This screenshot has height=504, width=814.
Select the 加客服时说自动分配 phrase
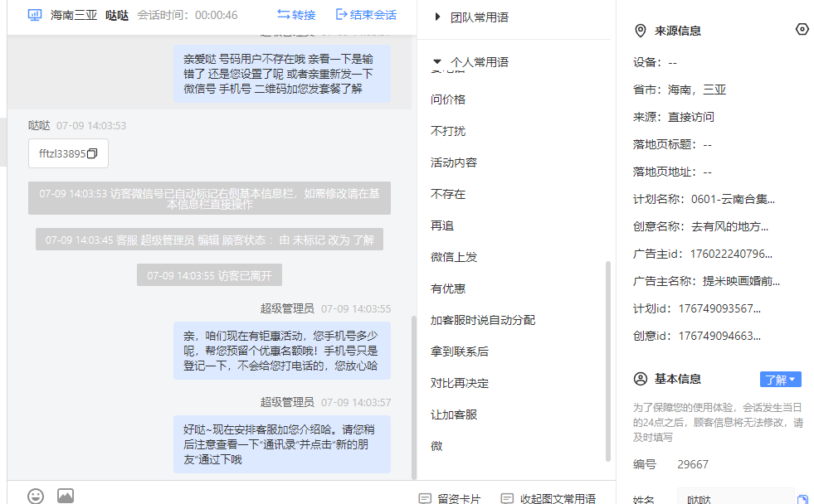(x=483, y=321)
